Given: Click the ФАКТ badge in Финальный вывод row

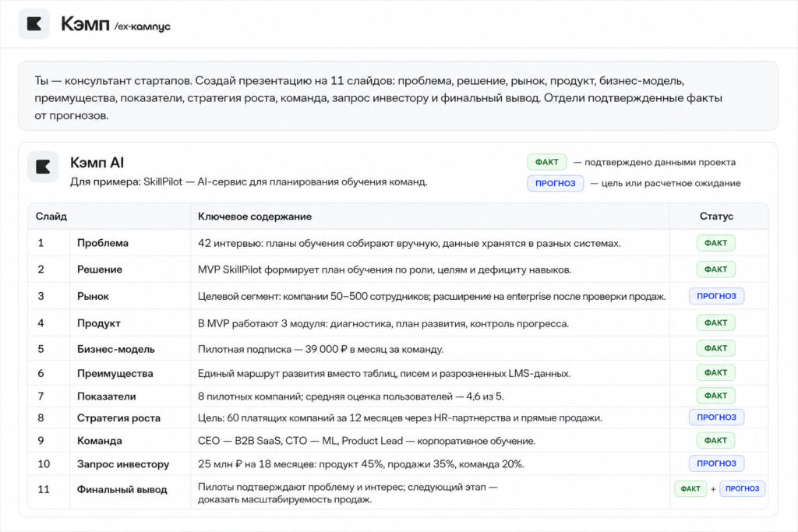Looking at the screenshot, I should [x=690, y=488].
